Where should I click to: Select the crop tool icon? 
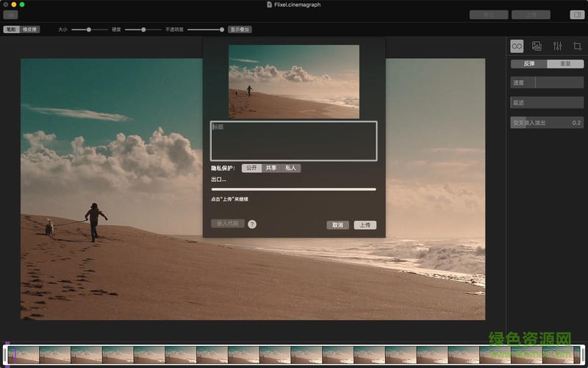(x=577, y=46)
